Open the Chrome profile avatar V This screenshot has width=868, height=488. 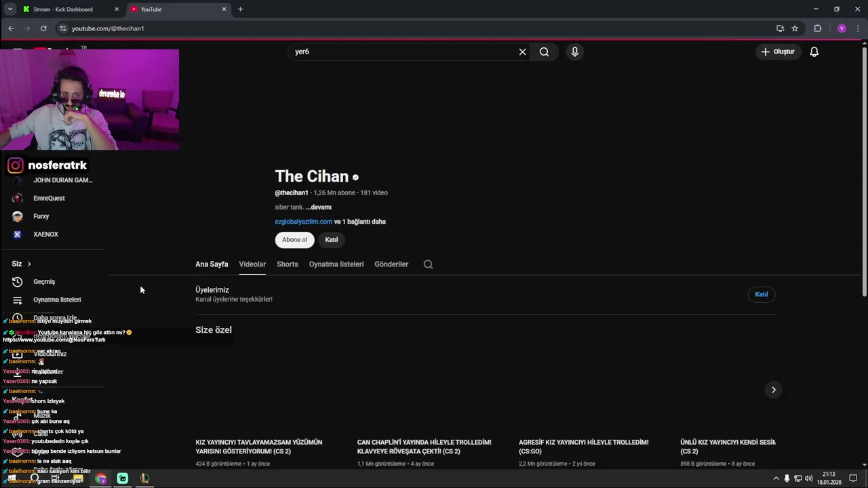[x=842, y=28]
